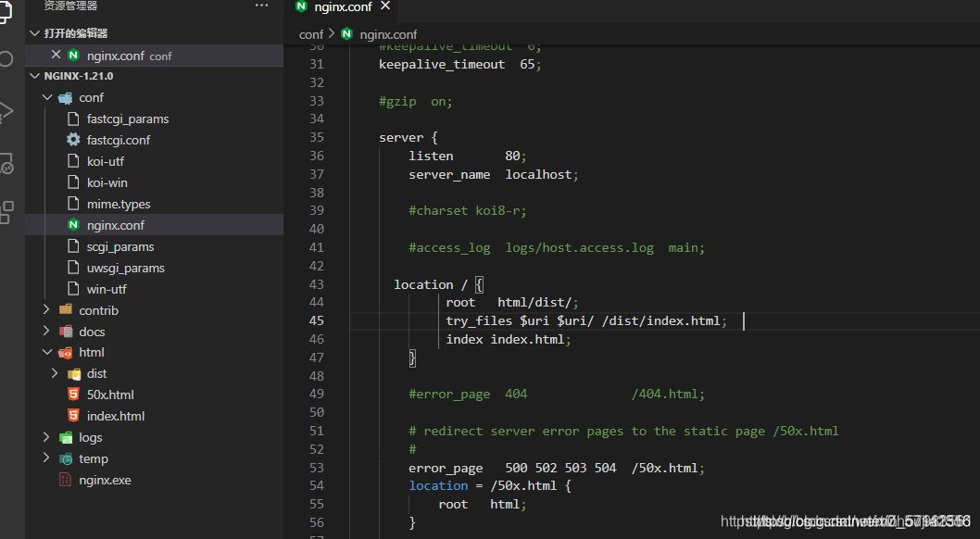Open Extensions view in activity bar
980x539 pixels.
pos(6,212)
